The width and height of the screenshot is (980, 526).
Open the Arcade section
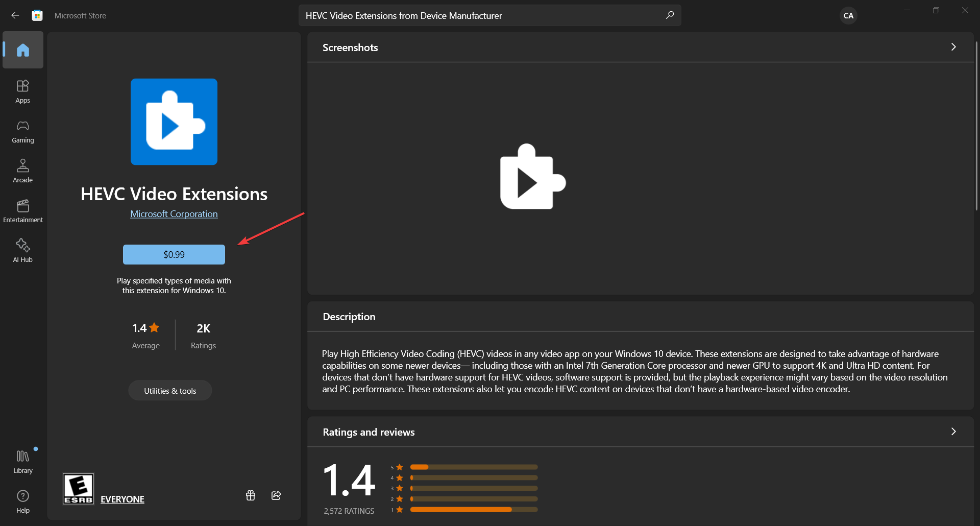click(x=23, y=172)
